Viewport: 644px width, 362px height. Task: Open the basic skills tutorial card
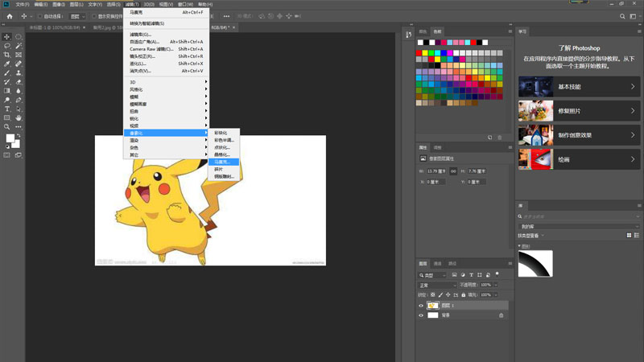coord(579,87)
